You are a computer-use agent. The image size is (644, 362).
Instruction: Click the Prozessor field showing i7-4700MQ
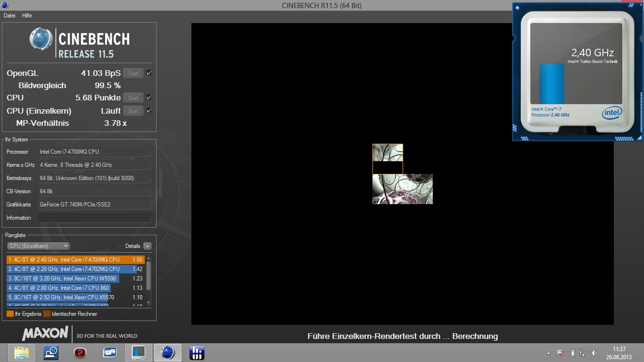pos(94,152)
